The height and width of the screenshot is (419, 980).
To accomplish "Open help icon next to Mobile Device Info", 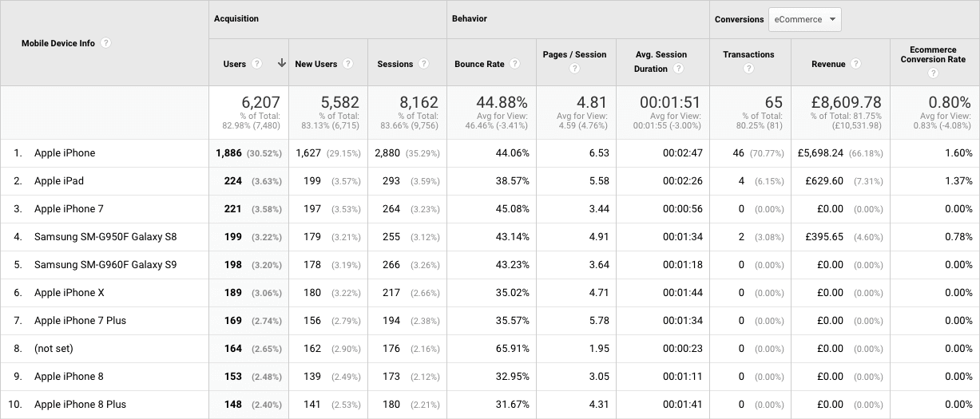I will (106, 43).
